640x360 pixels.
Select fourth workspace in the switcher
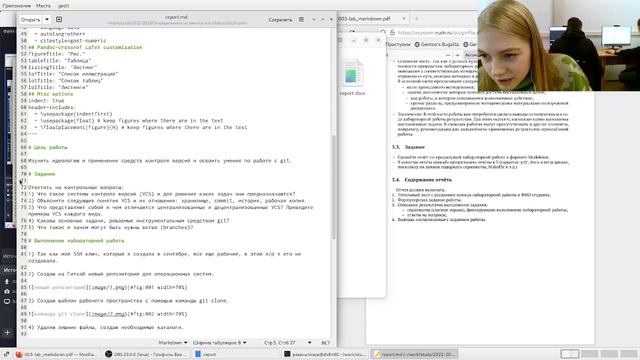pyautogui.click(x=629, y=354)
